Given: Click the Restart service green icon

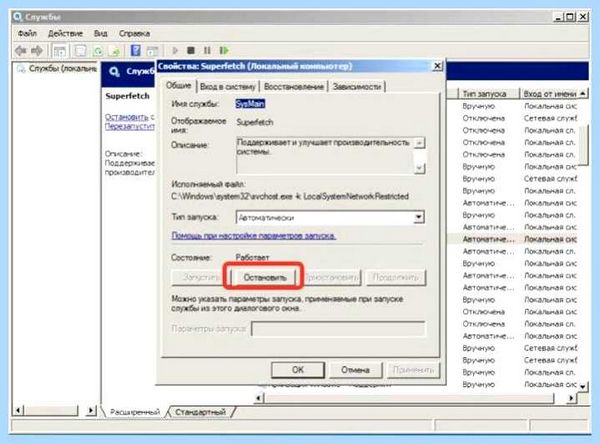Looking at the screenshot, I should [x=224, y=50].
